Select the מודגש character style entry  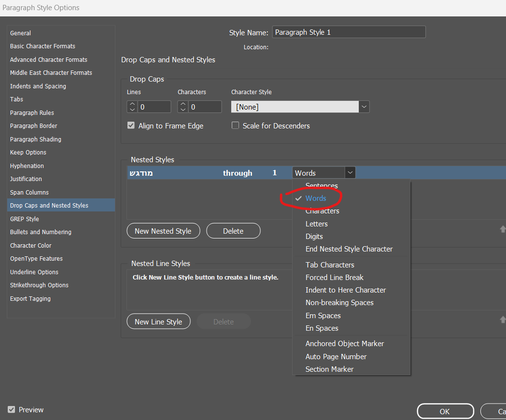(x=141, y=173)
